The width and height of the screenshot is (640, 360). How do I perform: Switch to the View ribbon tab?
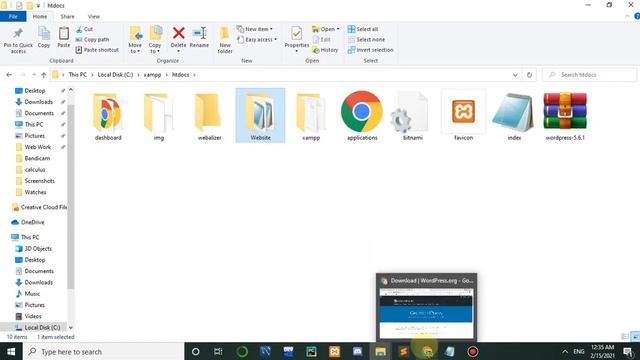(93, 17)
